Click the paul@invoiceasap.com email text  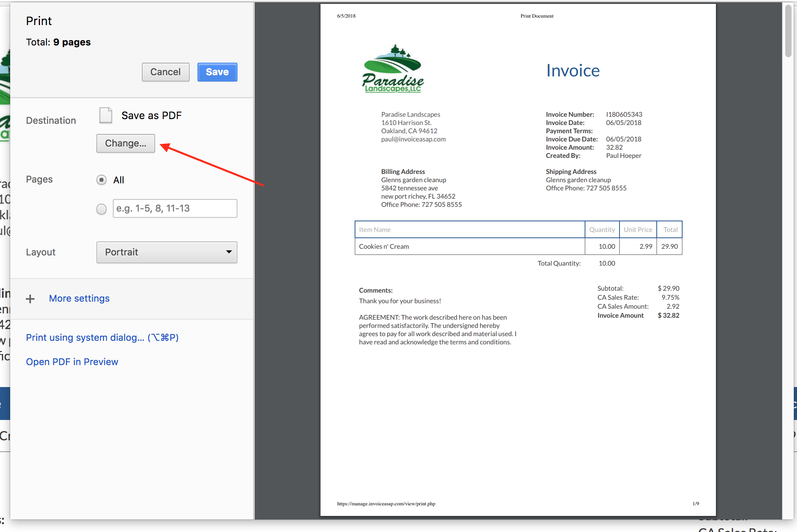tap(413, 139)
